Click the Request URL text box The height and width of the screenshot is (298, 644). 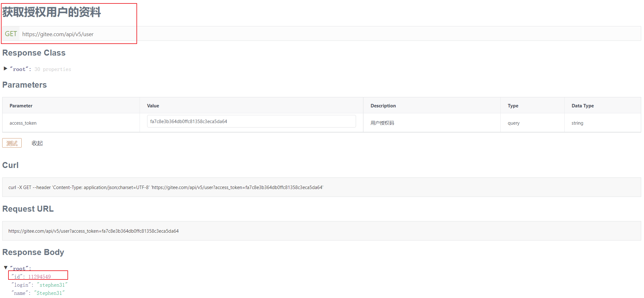point(322,231)
